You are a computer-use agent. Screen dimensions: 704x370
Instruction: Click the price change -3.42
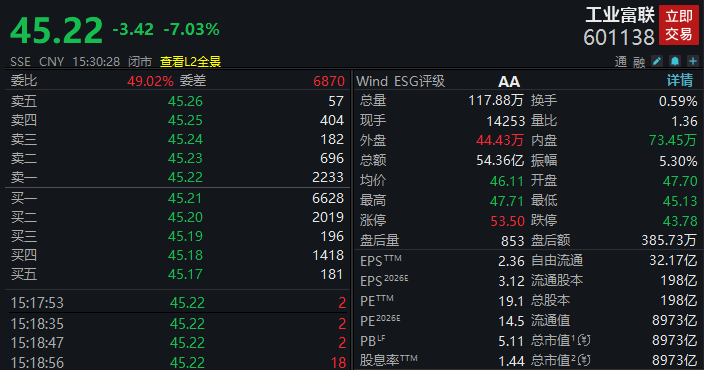point(133,30)
